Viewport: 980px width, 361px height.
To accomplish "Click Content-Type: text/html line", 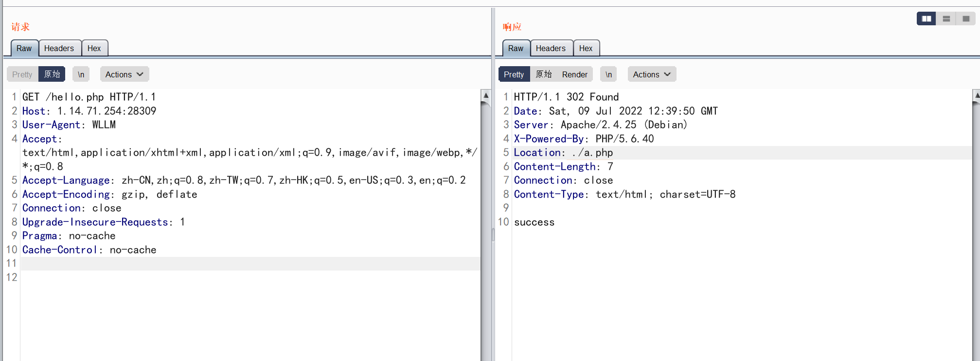I will [x=625, y=194].
